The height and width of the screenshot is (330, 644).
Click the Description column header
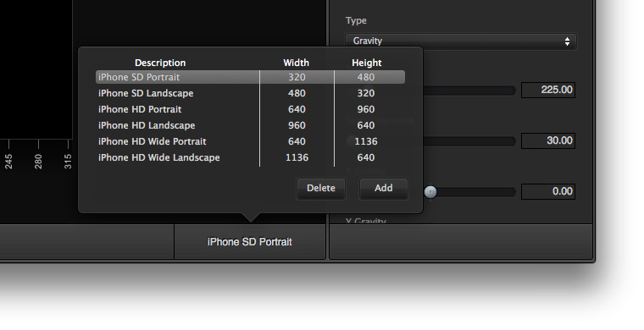coord(160,63)
